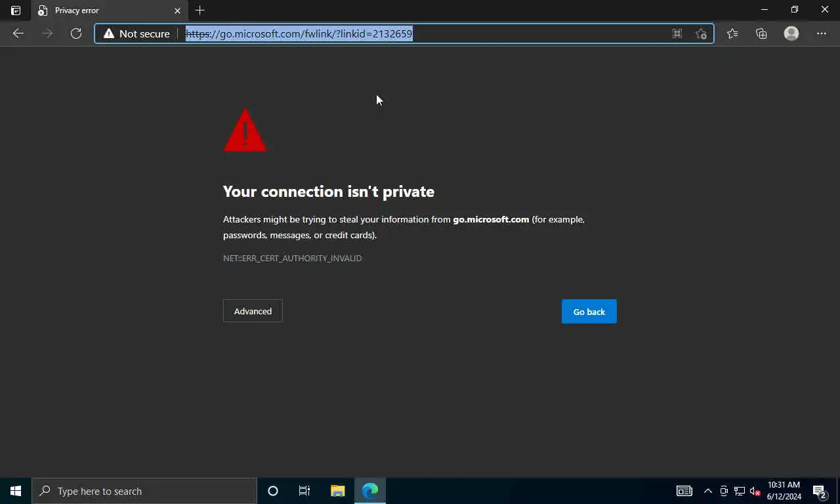The image size is (840, 504).
Task: Click the Meet Now tray icon
Action: [x=724, y=491]
